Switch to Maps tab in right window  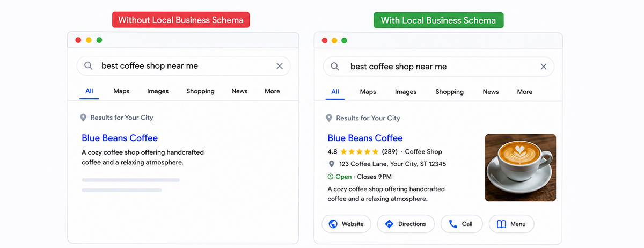coord(368,92)
